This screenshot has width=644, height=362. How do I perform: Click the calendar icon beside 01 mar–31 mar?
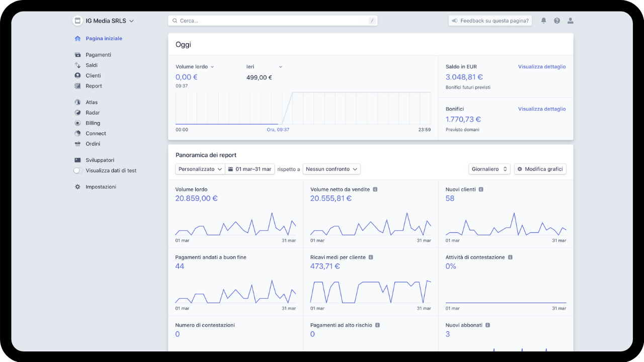pos(230,169)
